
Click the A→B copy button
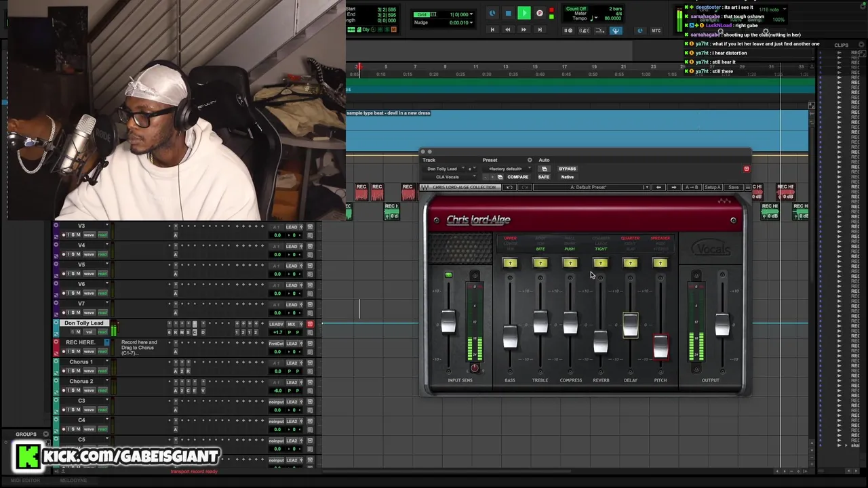pos(692,187)
